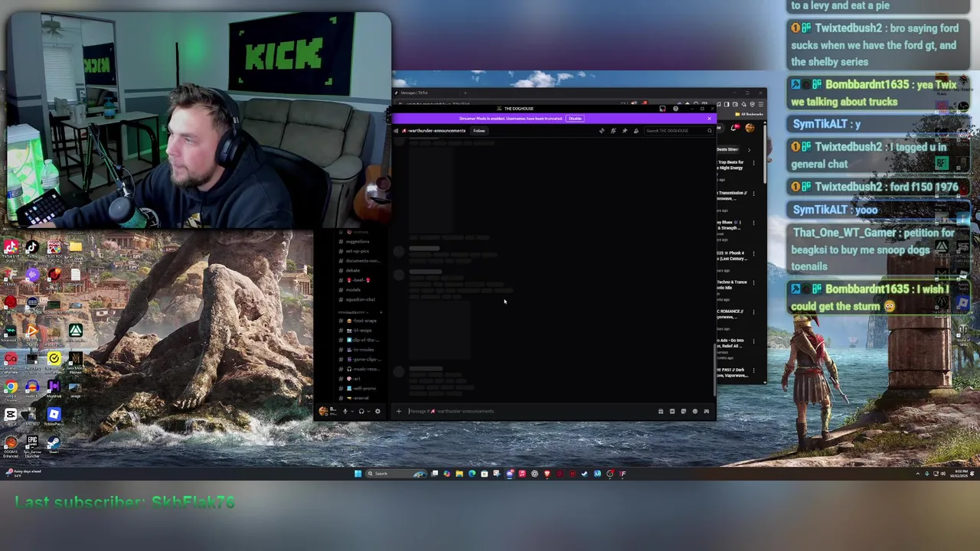980x551 pixels.
Task: Dismiss the Streamer Mode banner
Action: [x=709, y=119]
